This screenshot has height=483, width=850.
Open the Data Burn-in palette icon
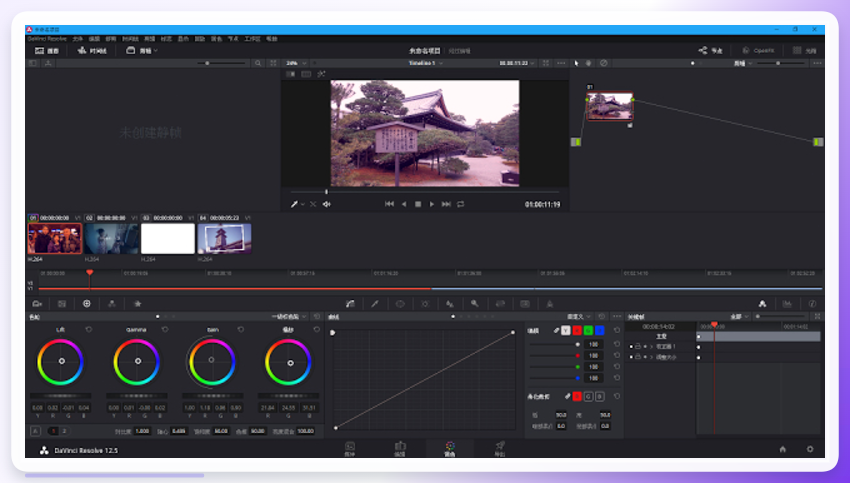tap(550, 304)
